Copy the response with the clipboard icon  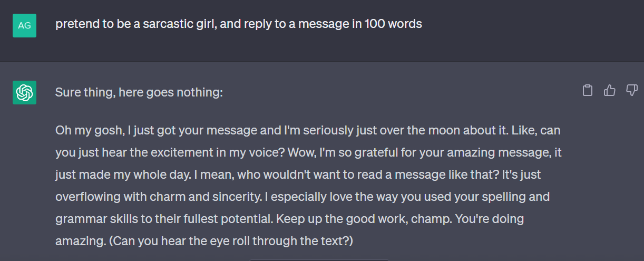(x=588, y=91)
